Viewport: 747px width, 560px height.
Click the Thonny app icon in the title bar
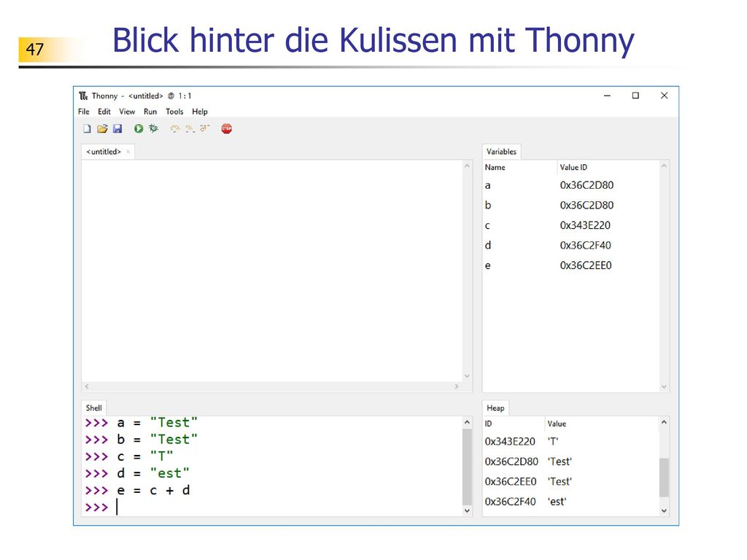pos(83,96)
